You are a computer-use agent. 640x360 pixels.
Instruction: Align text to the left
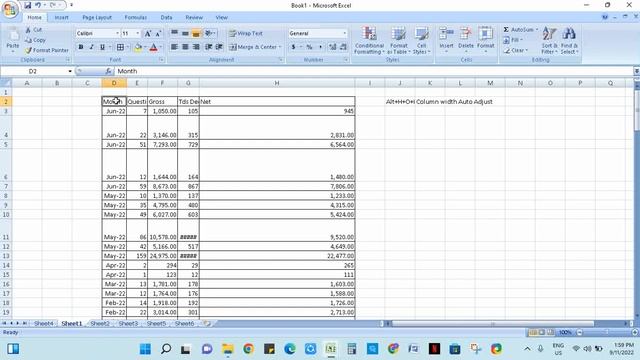pyautogui.click(x=174, y=47)
